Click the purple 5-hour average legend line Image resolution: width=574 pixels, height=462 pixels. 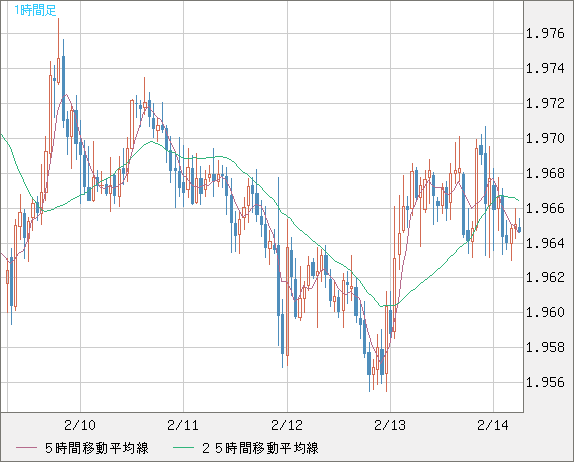(x=27, y=448)
